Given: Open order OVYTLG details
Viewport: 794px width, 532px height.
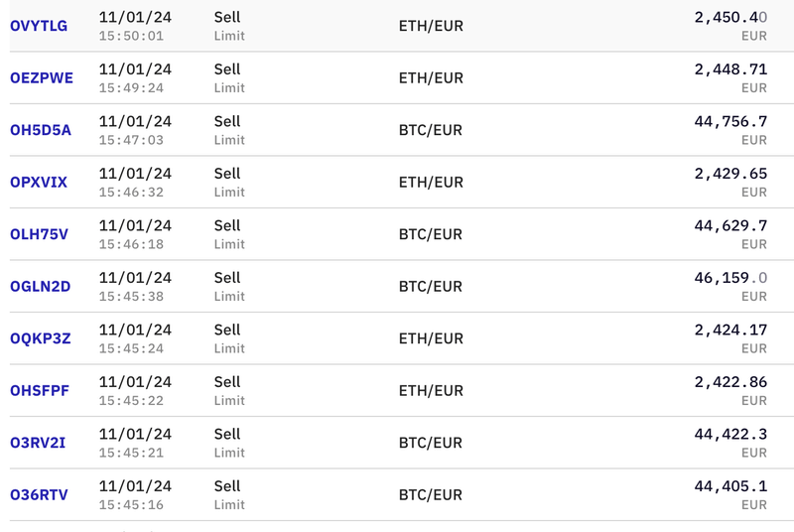Looking at the screenshot, I should 39,26.
